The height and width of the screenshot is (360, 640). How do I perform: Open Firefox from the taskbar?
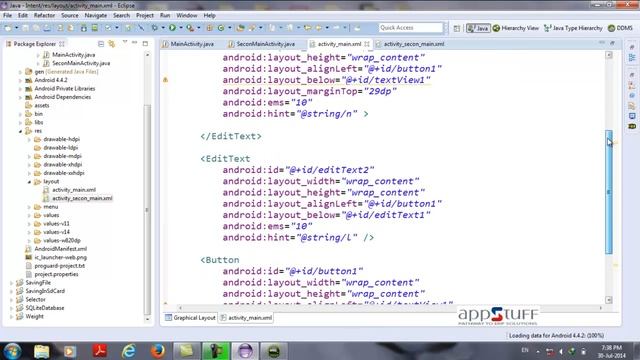point(158,351)
